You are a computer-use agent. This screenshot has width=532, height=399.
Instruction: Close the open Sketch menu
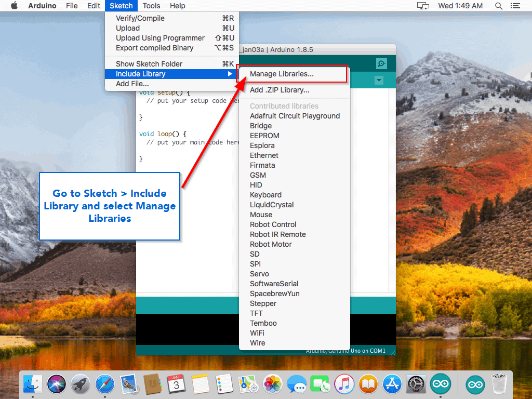click(x=121, y=6)
